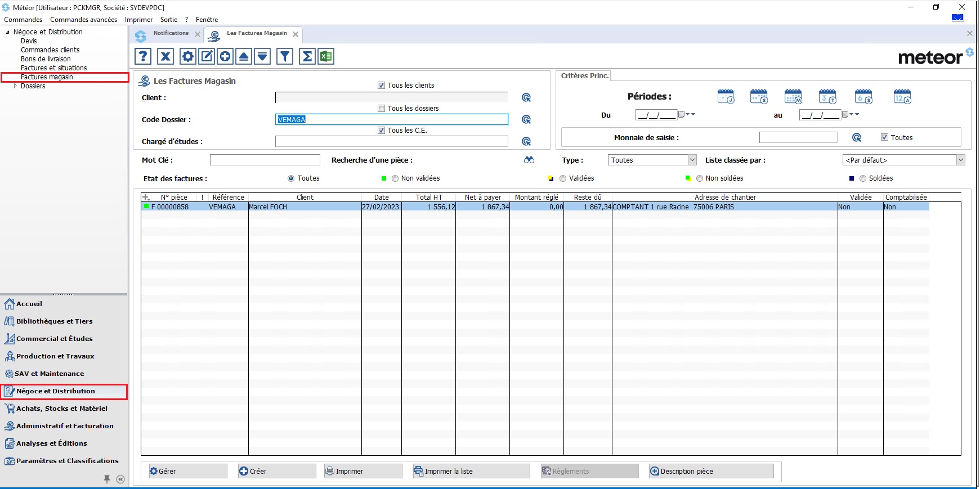Select the quarterly (3 T) period icon
Image resolution: width=980 pixels, height=489 pixels.
[x=828, y=97]
